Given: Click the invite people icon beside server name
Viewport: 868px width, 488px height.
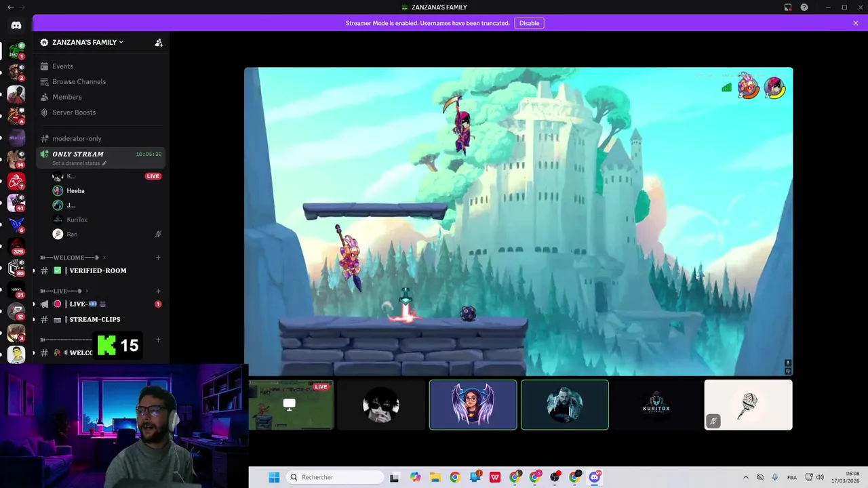Looking at the screenshot, I should 159,42.
